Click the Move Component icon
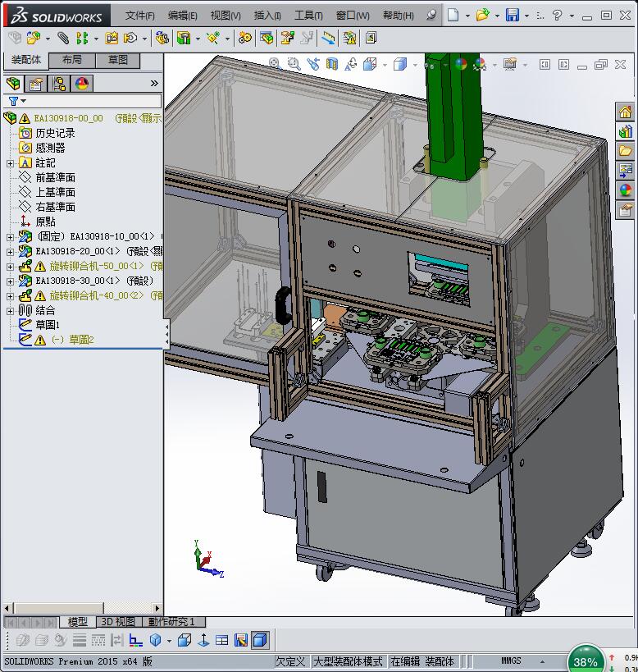 [130, 38]
